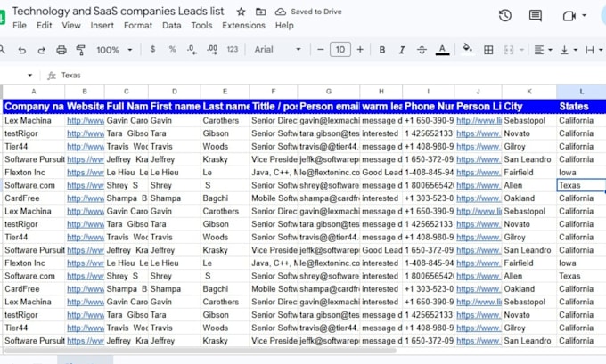Decrease decimal places icon
This screenshot has width=606, height=364.
[x=192, y=50]
